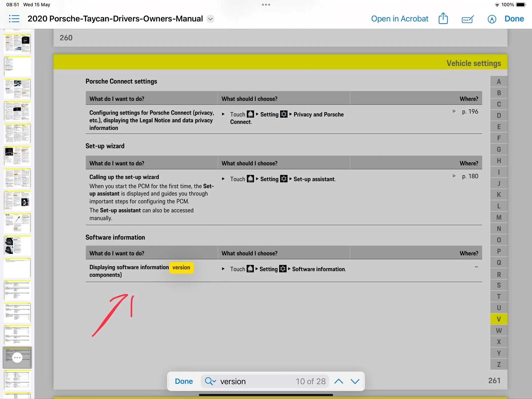
Task: Tap page number 260
Action: click(x=66, y=38)
